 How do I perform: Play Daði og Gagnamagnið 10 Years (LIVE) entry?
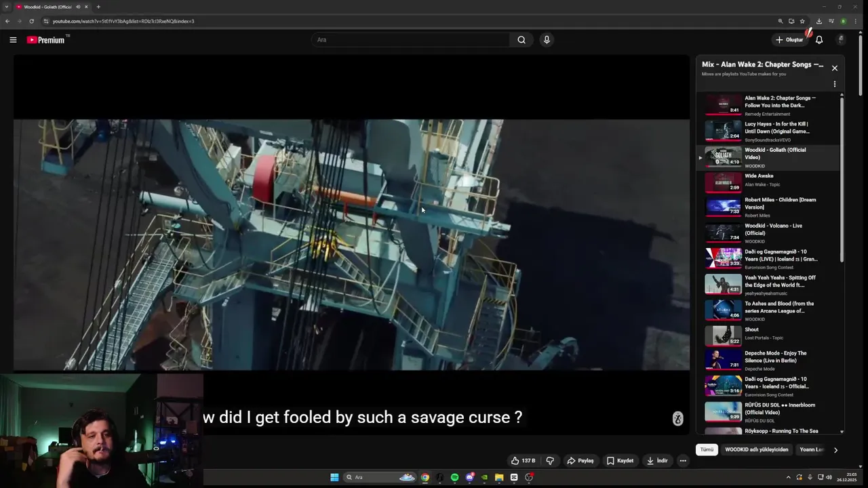tap(768, 259)
